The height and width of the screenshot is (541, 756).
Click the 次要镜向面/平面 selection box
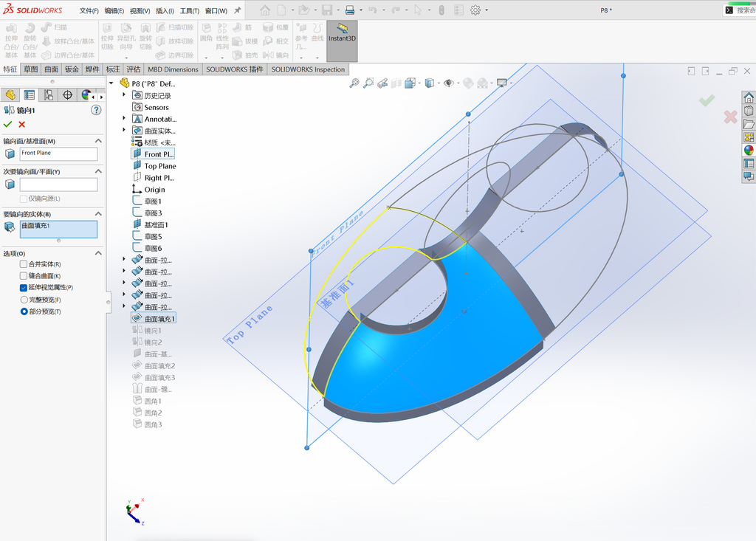[58, 185]
